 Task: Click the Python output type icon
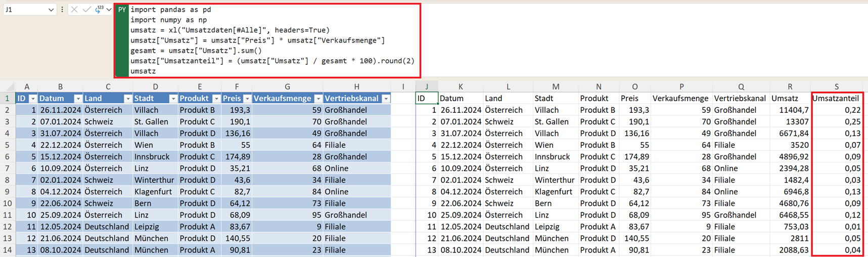click(100, 10)
